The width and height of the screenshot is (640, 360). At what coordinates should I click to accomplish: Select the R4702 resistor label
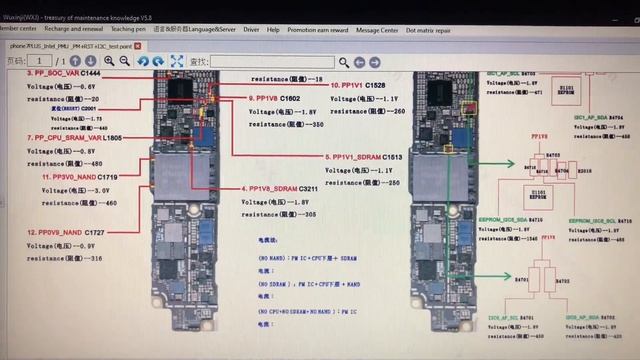[562, 281]
